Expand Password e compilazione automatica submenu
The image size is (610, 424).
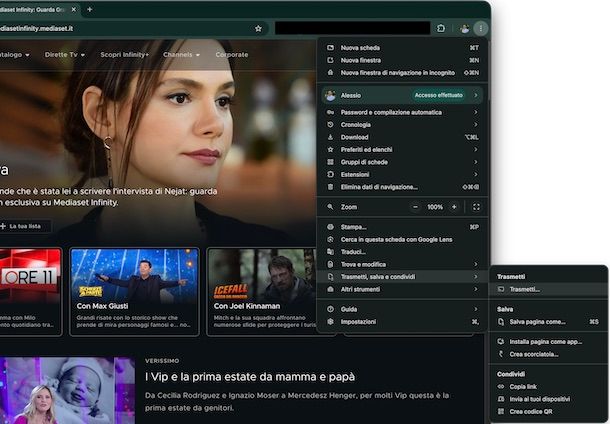(403, 112)
